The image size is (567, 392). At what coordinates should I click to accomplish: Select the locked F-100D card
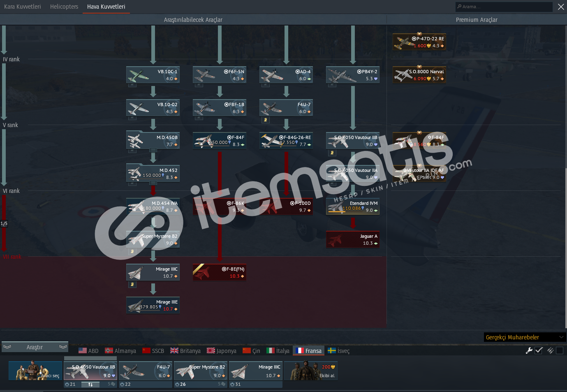[x=286, y=206]
